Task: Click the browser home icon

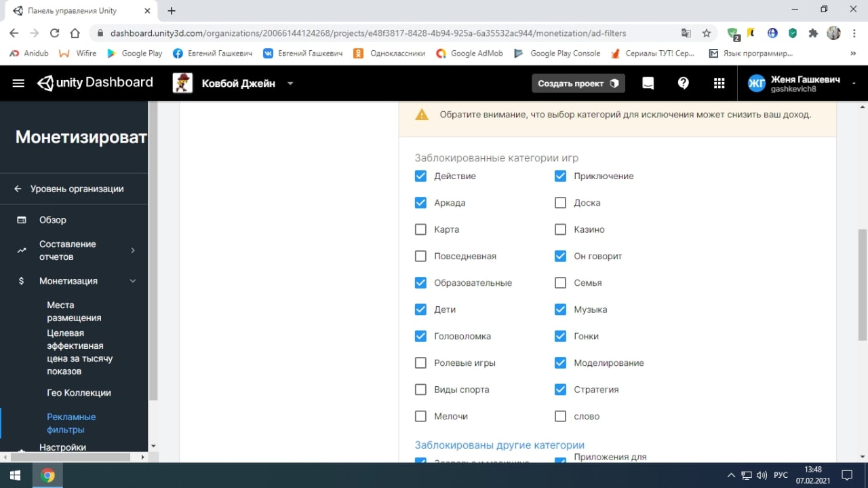Action: (75, 33)
